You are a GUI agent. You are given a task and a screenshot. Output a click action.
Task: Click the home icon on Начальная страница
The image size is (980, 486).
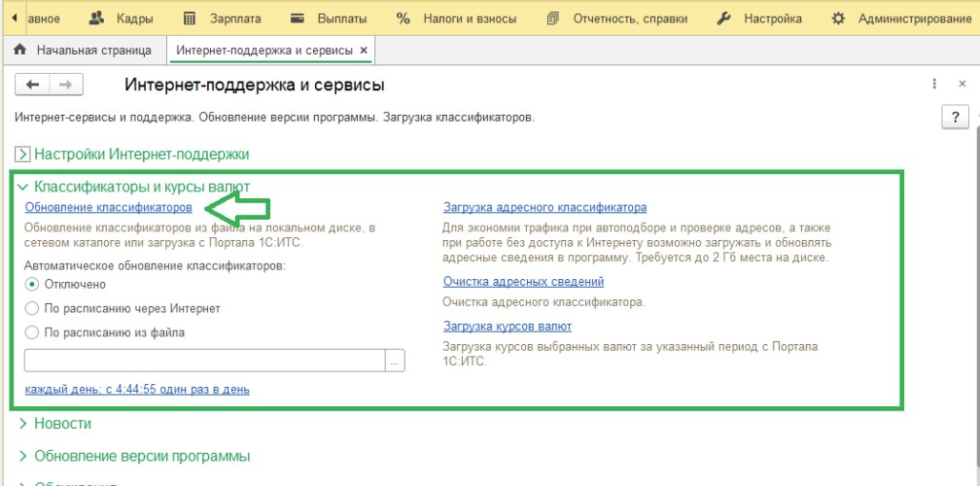tap(19, 50)
